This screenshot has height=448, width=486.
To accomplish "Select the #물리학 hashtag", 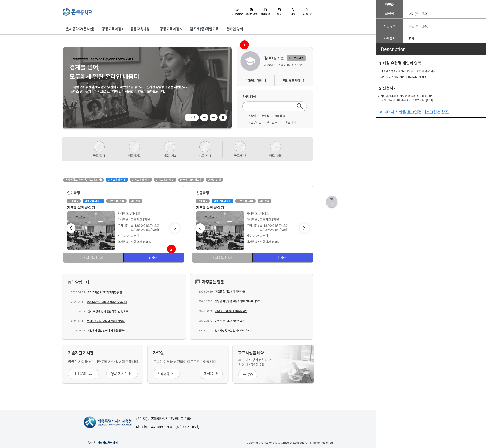I will tap(291, 122).
